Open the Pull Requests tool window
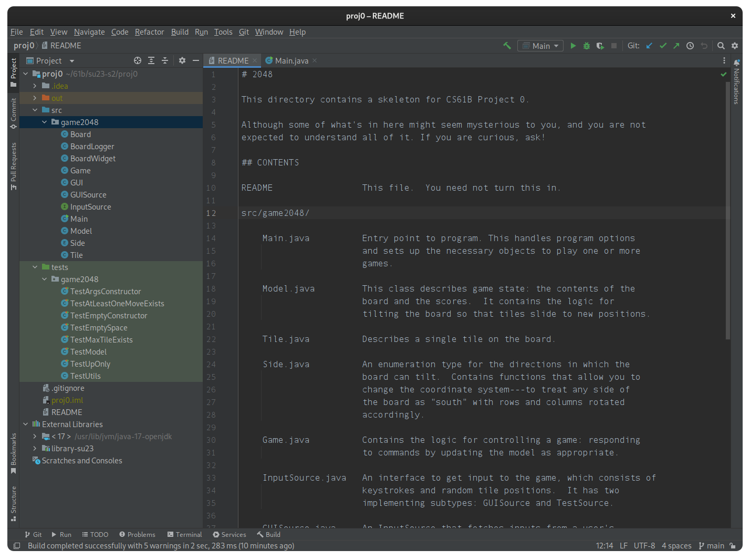The width and height of the screenshot is (750, 560). pyautogui.click(x=13, y=166)
